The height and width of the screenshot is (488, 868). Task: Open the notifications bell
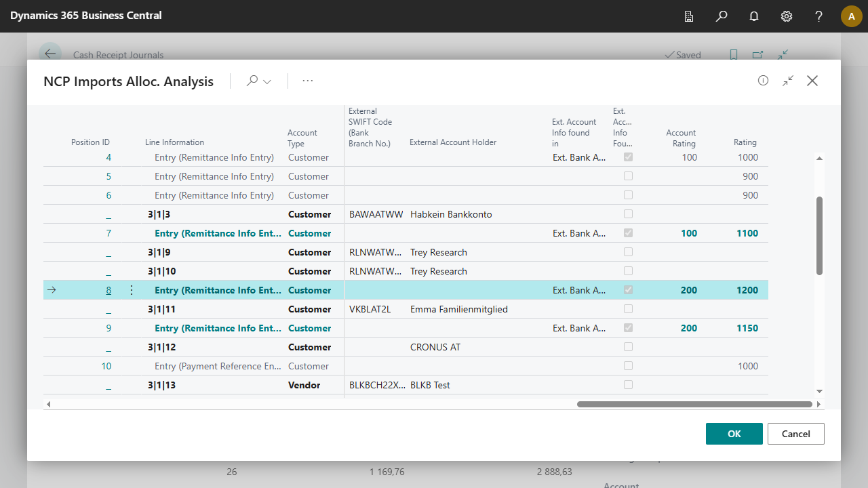point(754,16)
